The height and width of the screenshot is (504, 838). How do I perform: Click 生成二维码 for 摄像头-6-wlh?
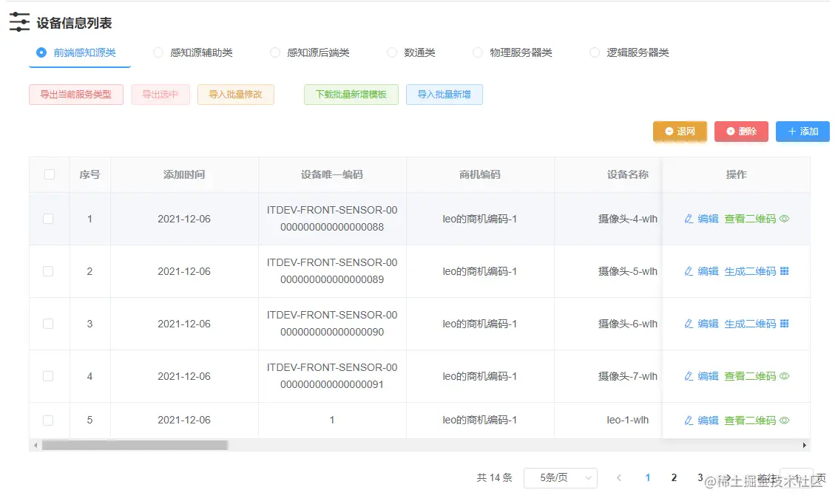pos(750,324)
